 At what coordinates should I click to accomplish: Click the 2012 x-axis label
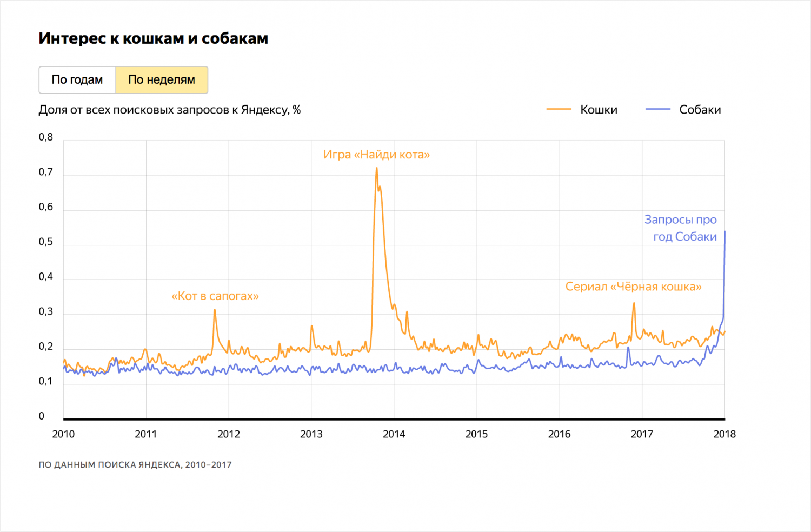[x=229, y=434]
